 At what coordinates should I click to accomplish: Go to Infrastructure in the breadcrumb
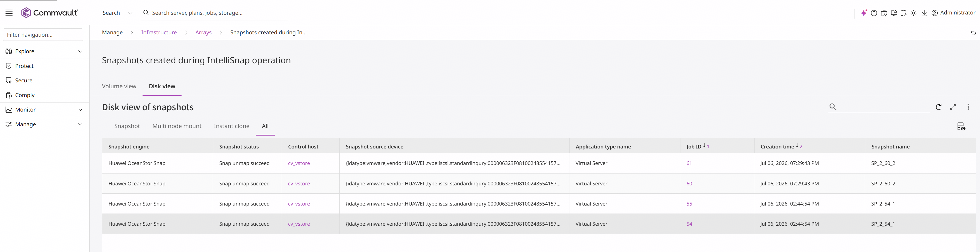159,33
